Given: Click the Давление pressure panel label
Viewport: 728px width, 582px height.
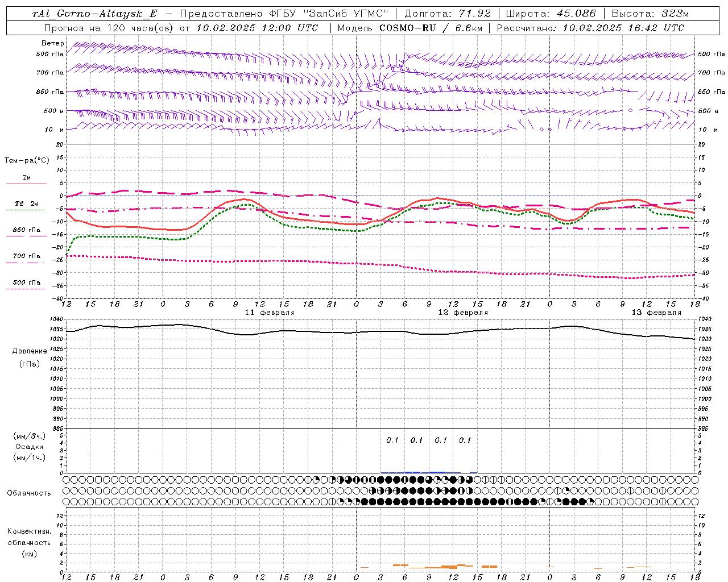Looking at the screenshot, I should 30,351.
